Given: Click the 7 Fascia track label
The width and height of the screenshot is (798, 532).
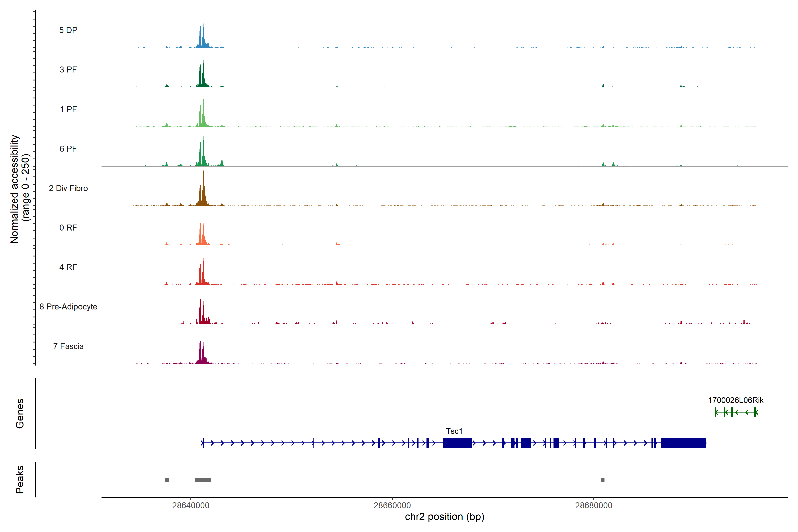Looking at the screenshot, I should coord(68,346).
